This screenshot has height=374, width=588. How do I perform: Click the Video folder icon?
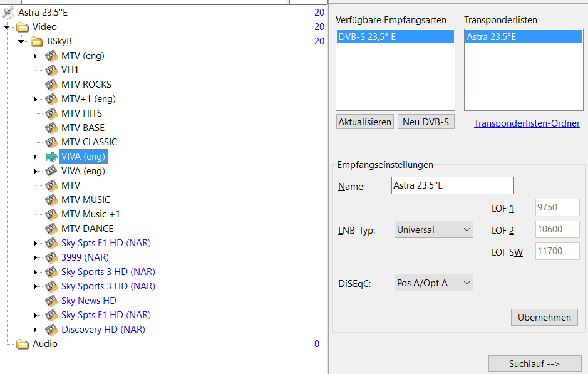point(23,27)
